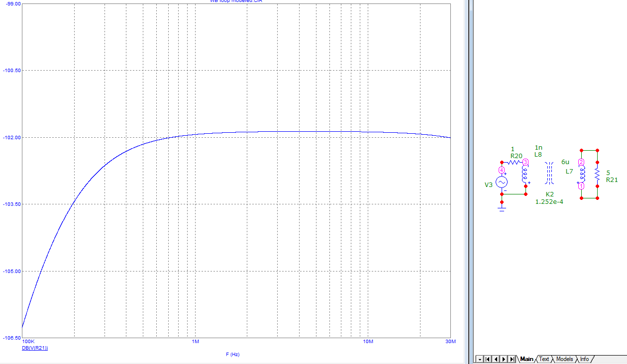Click the 1n inductance value
This screenshot has width=627, height=364.
coord(538,148)
